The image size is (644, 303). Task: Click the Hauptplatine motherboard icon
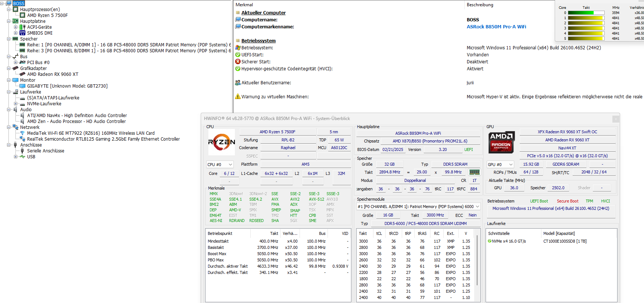[15, 21]
